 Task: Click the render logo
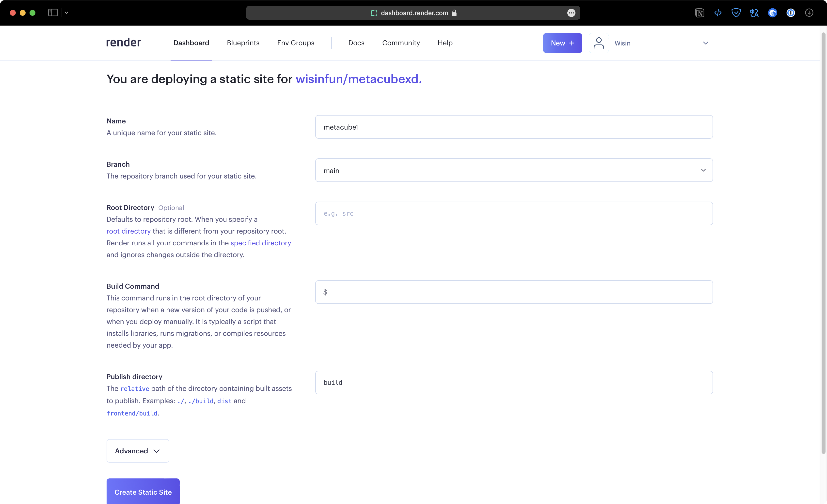tap(123, 42)
